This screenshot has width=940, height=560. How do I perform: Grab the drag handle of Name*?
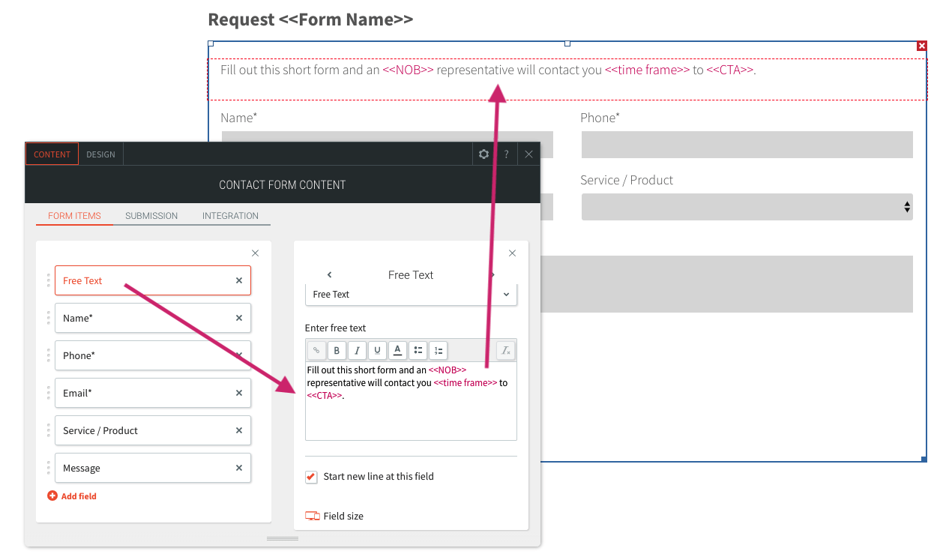[x=48, y=318]
